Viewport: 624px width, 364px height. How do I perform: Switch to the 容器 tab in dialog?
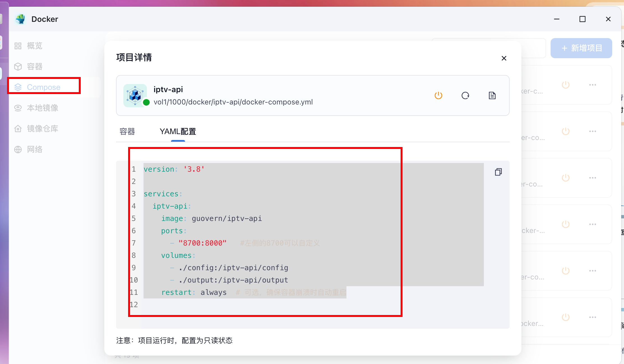(x=127, y=131)
